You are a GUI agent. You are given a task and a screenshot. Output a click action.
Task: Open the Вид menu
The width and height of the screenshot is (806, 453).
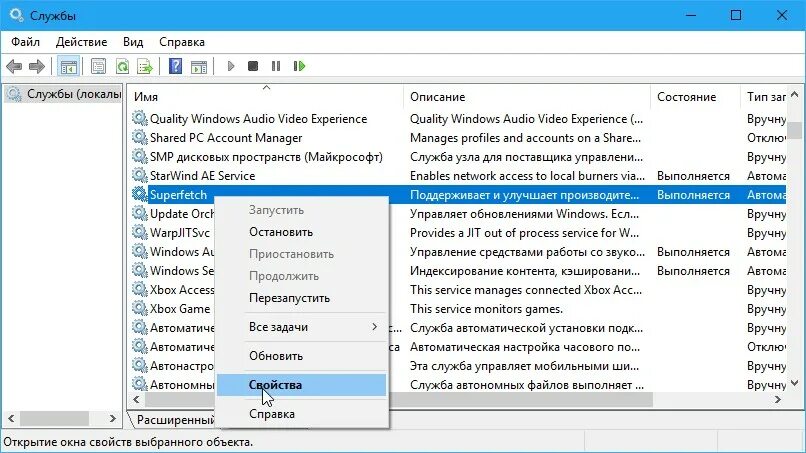pos(133,42)
